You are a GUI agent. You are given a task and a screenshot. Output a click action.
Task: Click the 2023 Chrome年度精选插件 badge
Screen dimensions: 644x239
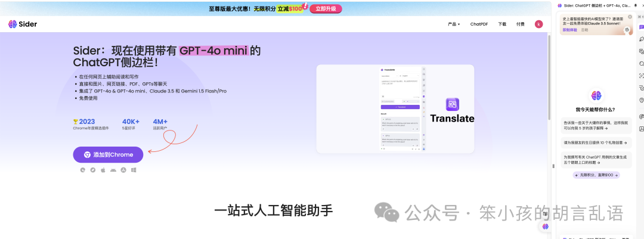coord(91,124)
